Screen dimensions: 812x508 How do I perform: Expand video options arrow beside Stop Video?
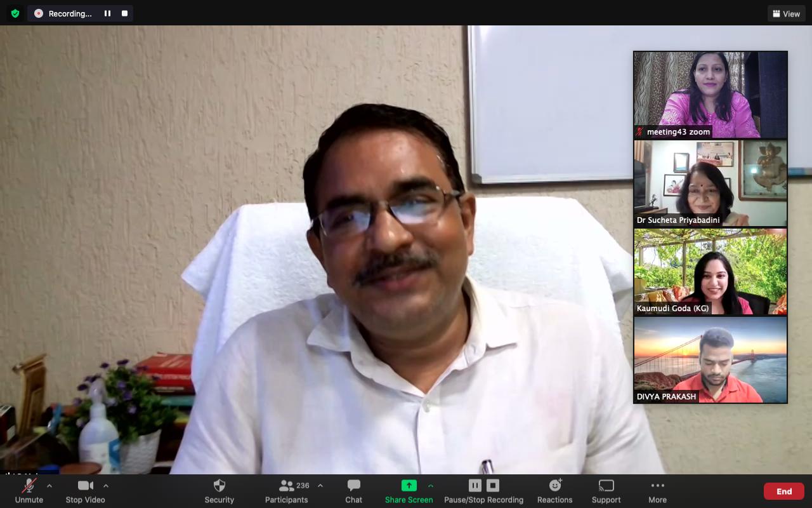pos(106,486)
